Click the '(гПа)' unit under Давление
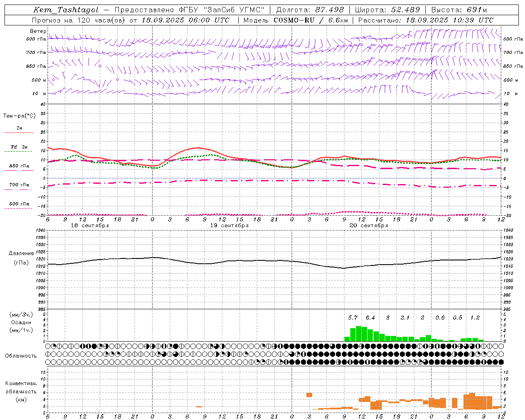This screenshot has width=525, height=420. click(x=21, y=263)
